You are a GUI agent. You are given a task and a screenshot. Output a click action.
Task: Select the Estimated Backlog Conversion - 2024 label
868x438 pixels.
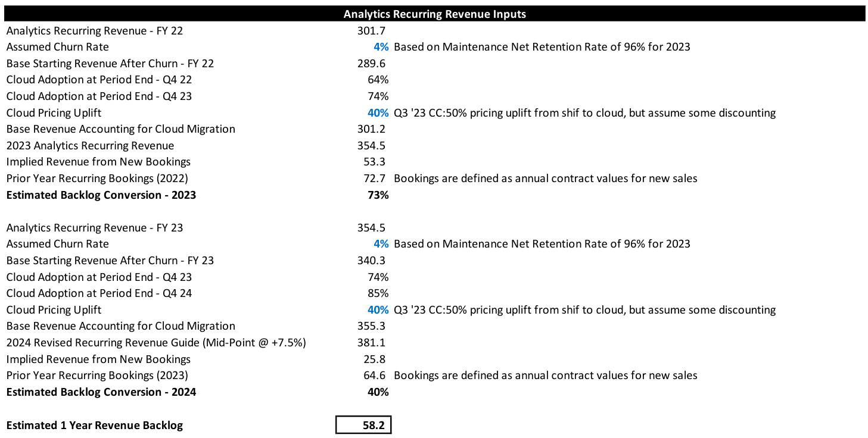[101, 392]
